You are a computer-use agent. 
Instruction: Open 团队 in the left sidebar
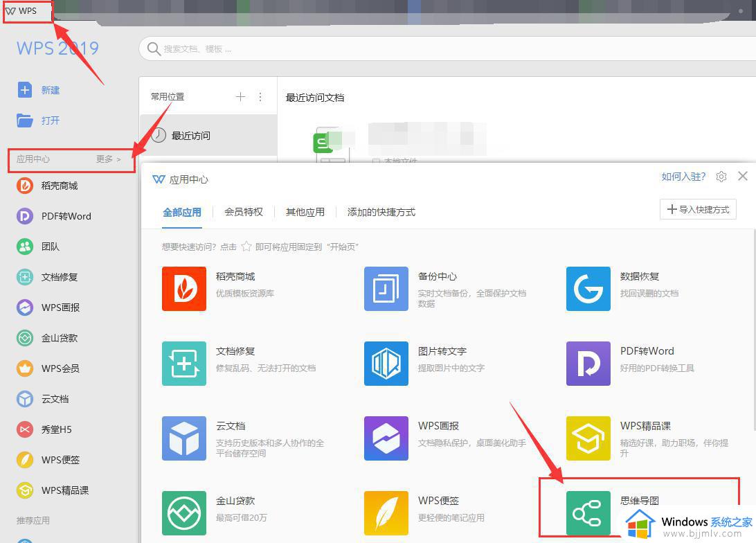[38, 247]
